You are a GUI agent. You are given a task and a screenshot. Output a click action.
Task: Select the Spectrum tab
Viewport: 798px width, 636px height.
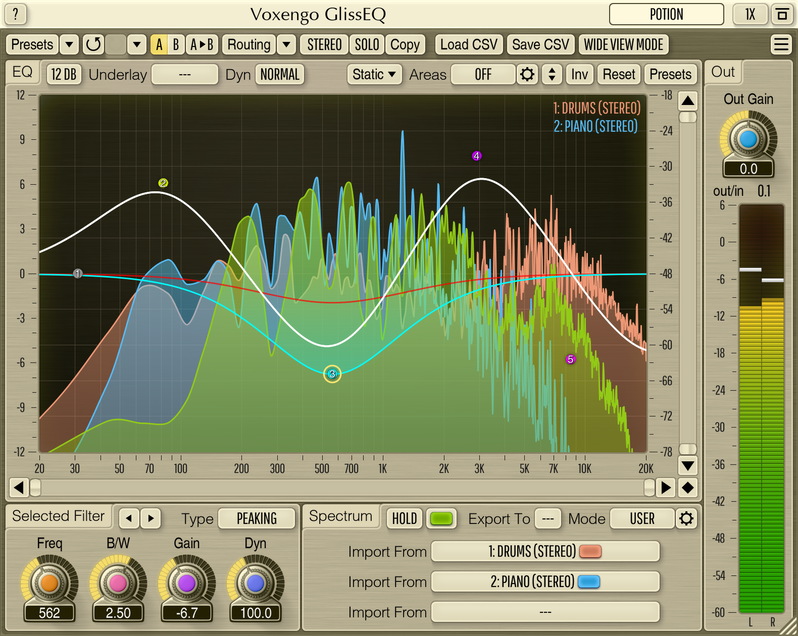tap(340, 516)
